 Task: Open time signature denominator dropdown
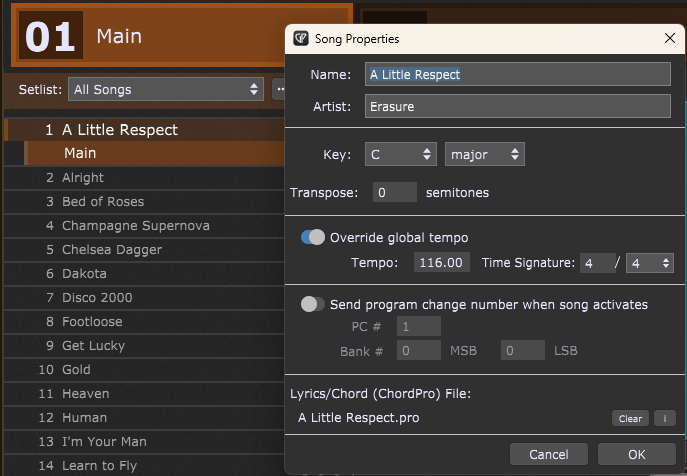click(650, 263)
